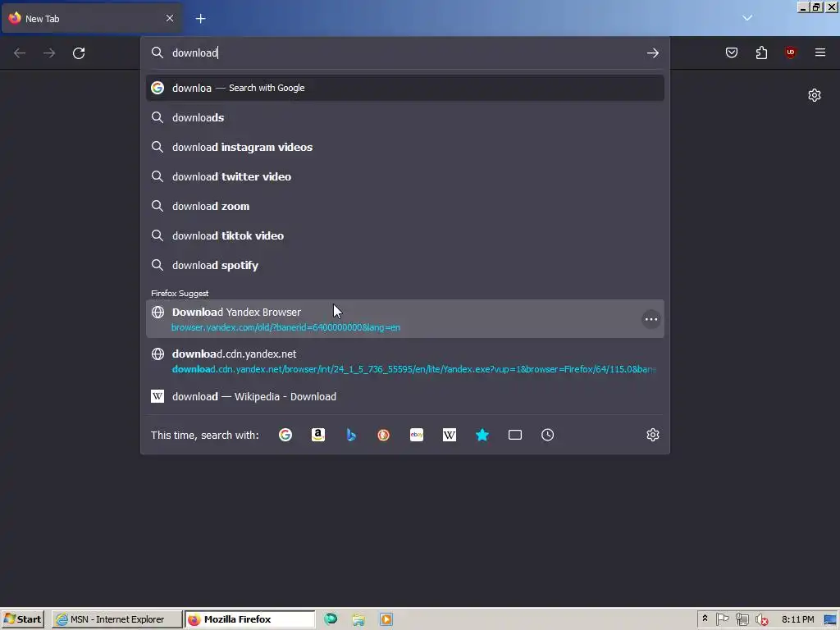Open the Wikipedia - Download result
The width and height of the screenshot is (840, 630).
(405, 396)
